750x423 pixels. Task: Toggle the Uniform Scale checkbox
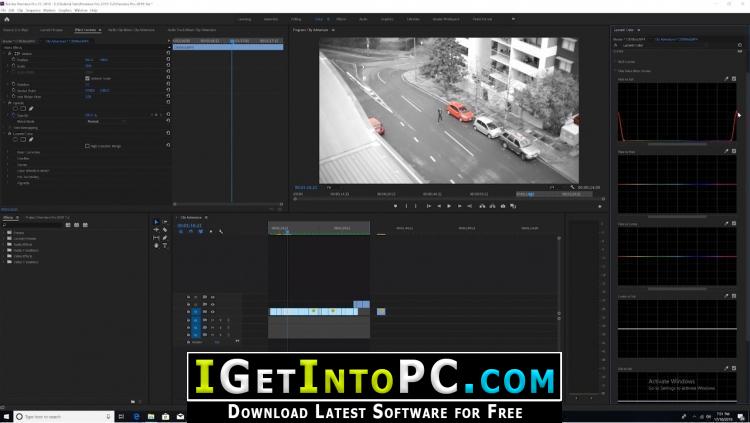pos(89,78)
